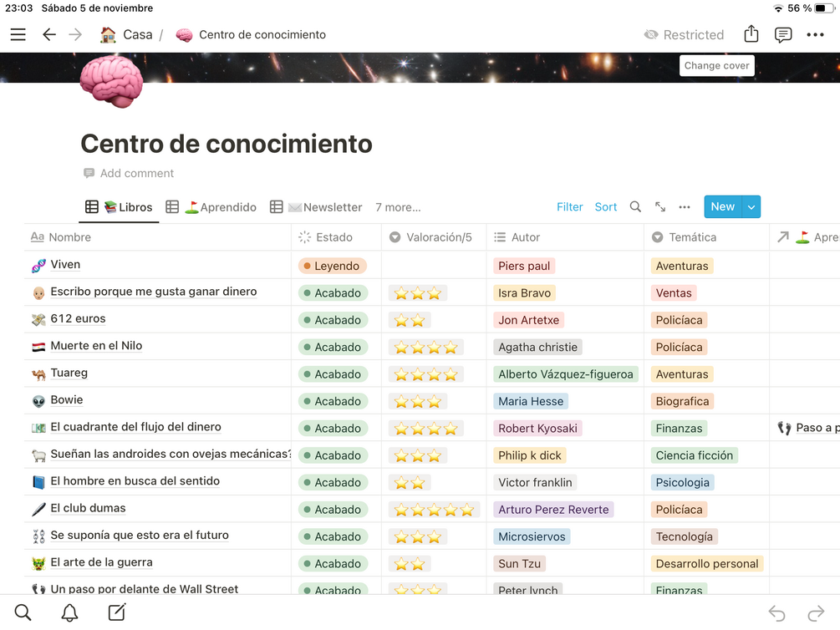Tap the battery indicator in status bar

(x=824, y=8)
